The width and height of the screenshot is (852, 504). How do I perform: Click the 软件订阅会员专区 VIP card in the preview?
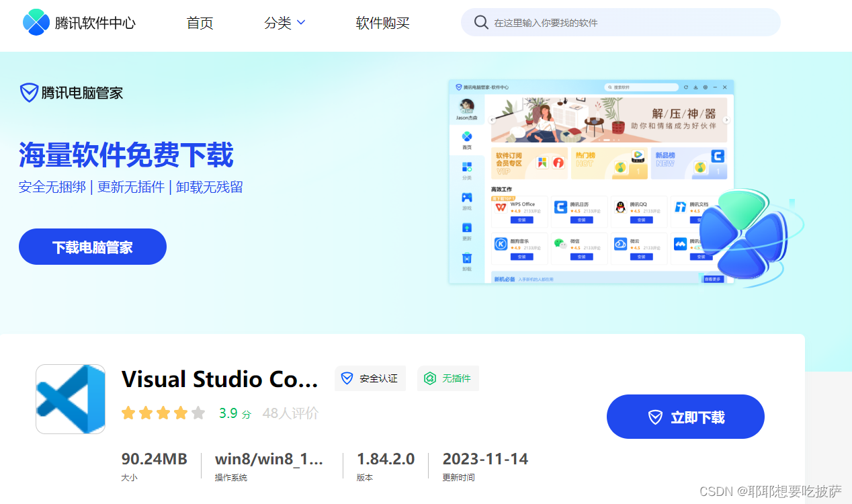click(x=529, y=163)
